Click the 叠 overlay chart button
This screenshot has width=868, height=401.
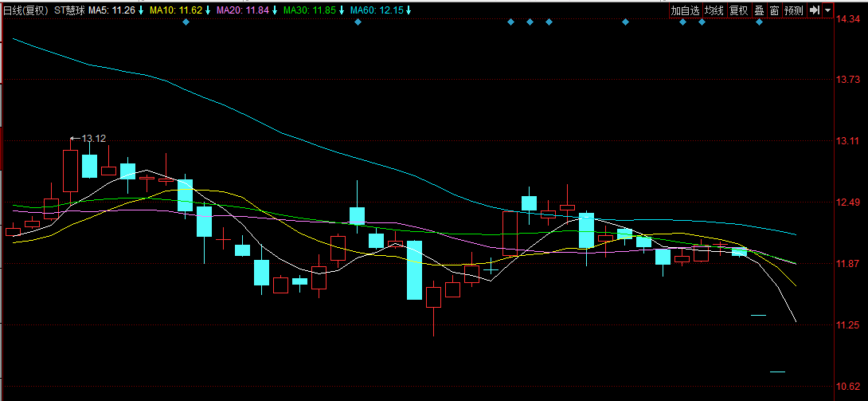point(759,10)
